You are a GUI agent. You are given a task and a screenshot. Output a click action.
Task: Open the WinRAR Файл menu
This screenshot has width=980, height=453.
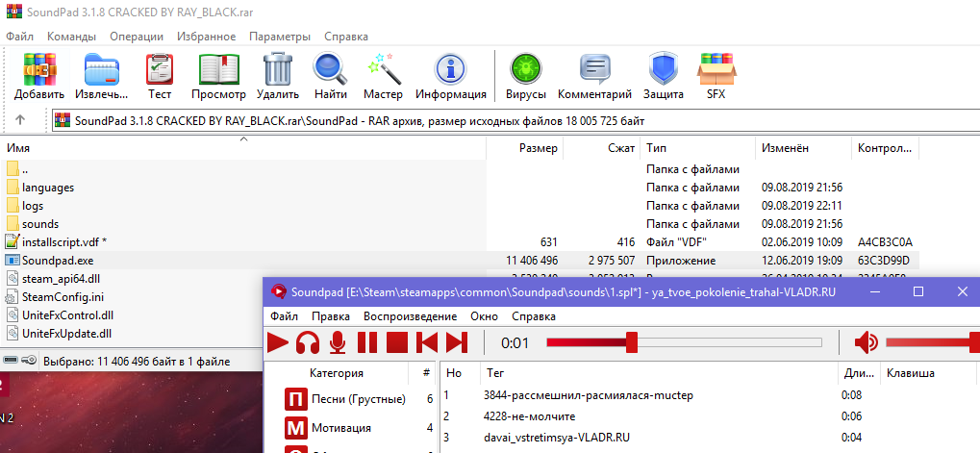pyautogui.click(x=20, y=37)
